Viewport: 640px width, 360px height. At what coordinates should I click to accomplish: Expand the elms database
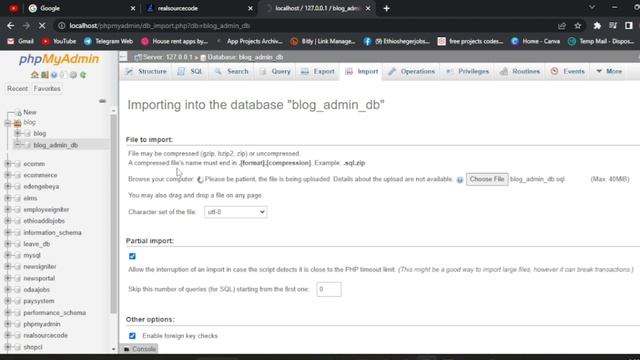(8, 198)
